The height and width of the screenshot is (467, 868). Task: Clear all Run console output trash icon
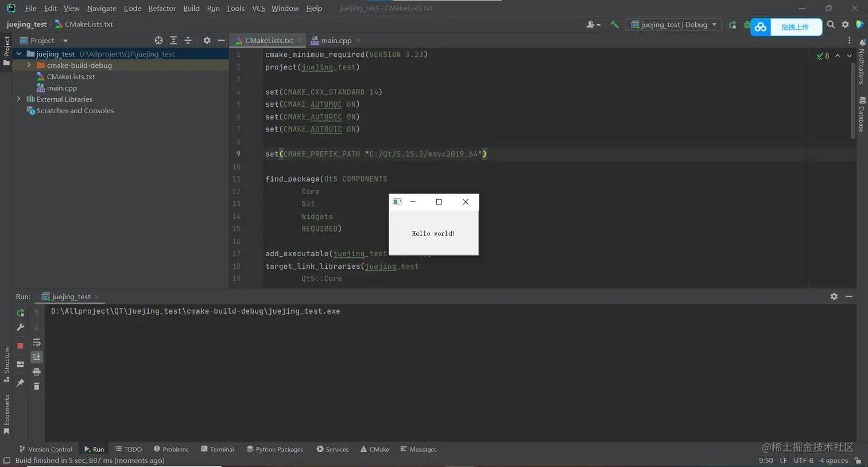37,386
